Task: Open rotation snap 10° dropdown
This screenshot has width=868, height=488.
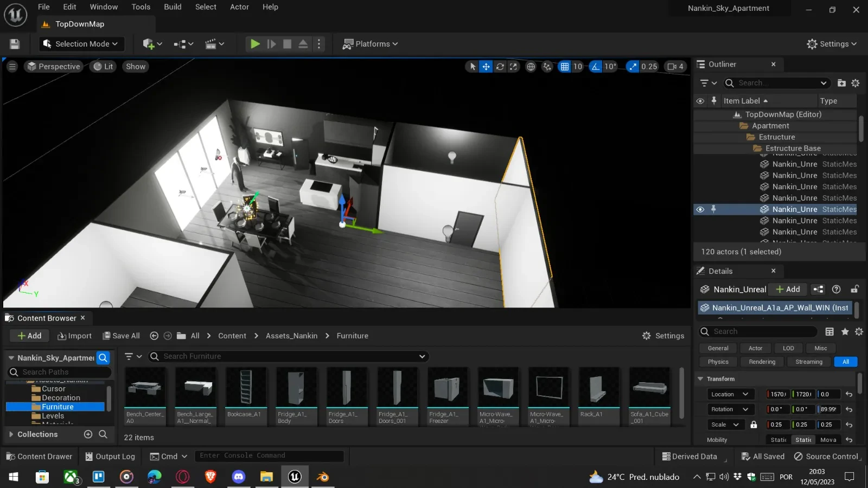Action: pos(610,67)
